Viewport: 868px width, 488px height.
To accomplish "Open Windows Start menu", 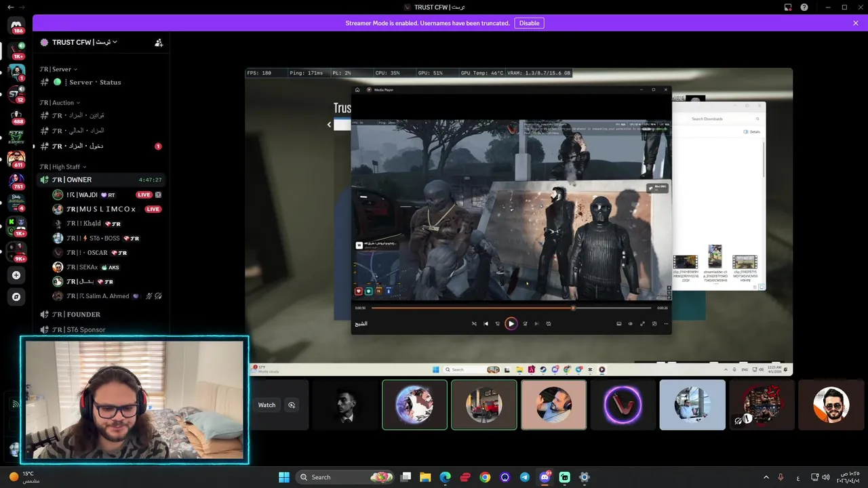I will [x=284, y=477].
